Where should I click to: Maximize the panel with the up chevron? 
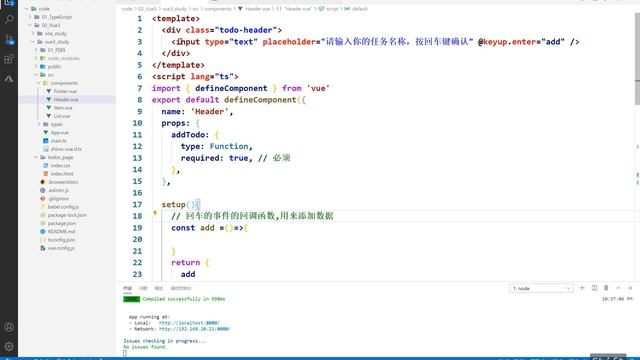618,288
